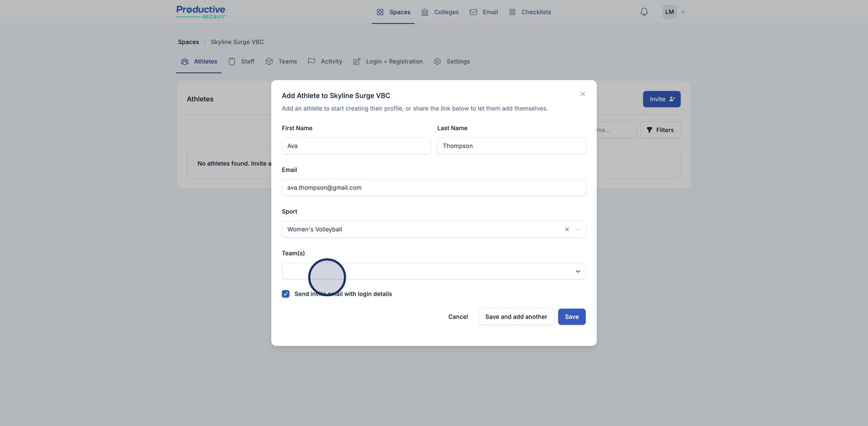The height and width of the screenshot is (426, 868).
Task: Open the LM user avatar
Action: pos(669,12)
